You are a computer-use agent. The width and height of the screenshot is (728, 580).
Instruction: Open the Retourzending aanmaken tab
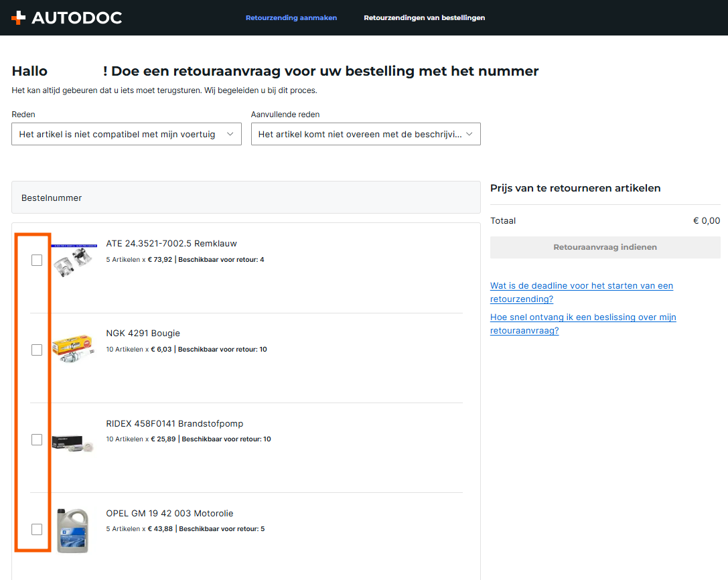(x=291, y=18)
